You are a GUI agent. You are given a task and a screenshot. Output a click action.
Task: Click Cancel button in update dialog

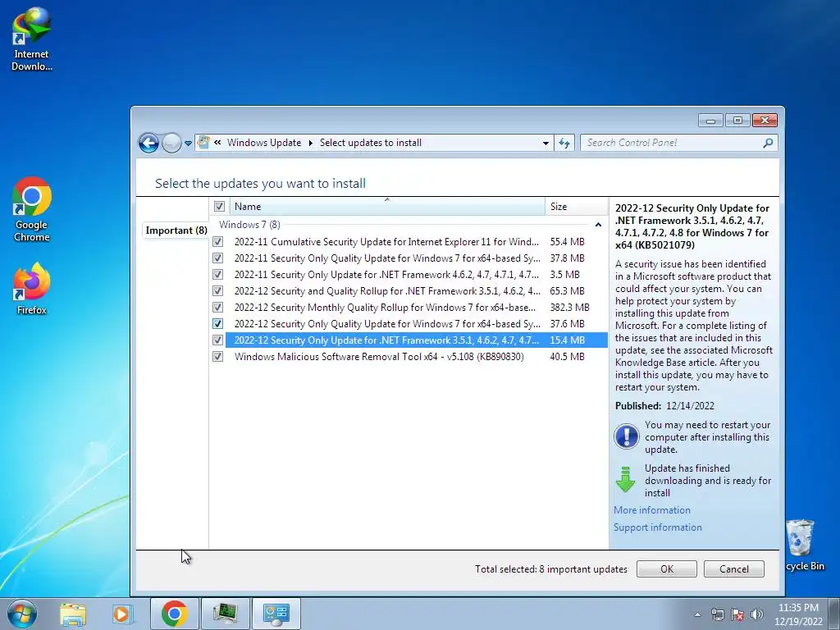[x=734, y=569]
